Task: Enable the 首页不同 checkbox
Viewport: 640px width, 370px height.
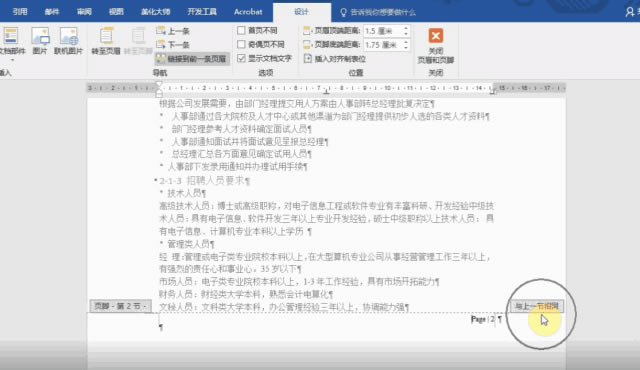Action: [x=241, y=30]
